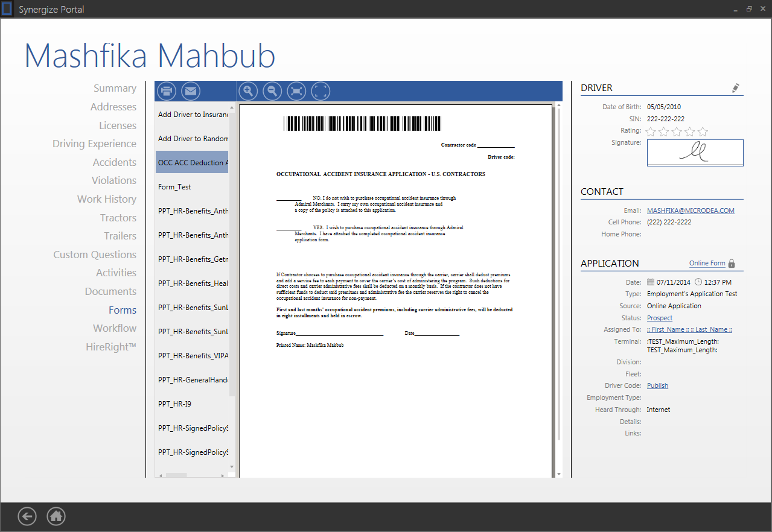Select Form_Test in the forms list
Viewport: 772px width, 532px height.
[x=174, y=187]
